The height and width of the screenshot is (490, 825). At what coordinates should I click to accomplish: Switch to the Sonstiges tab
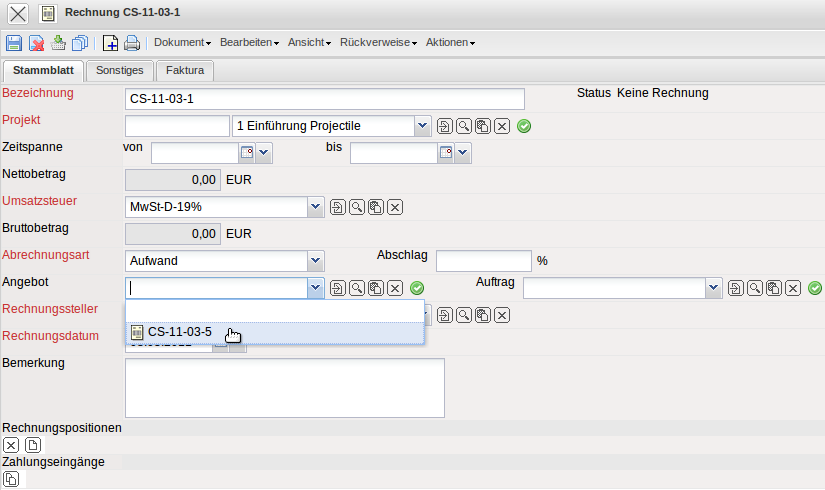tap(119, 70)
